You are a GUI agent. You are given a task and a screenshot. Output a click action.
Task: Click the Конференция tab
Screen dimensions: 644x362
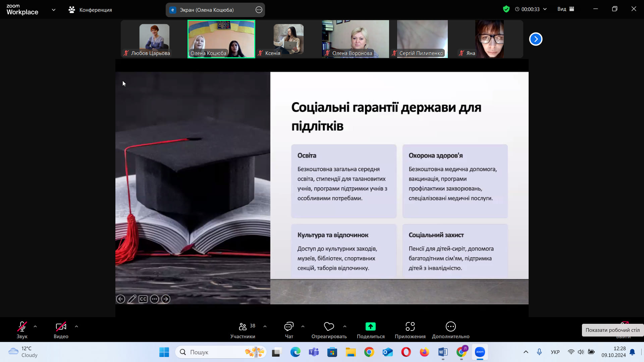click(90, 10)
